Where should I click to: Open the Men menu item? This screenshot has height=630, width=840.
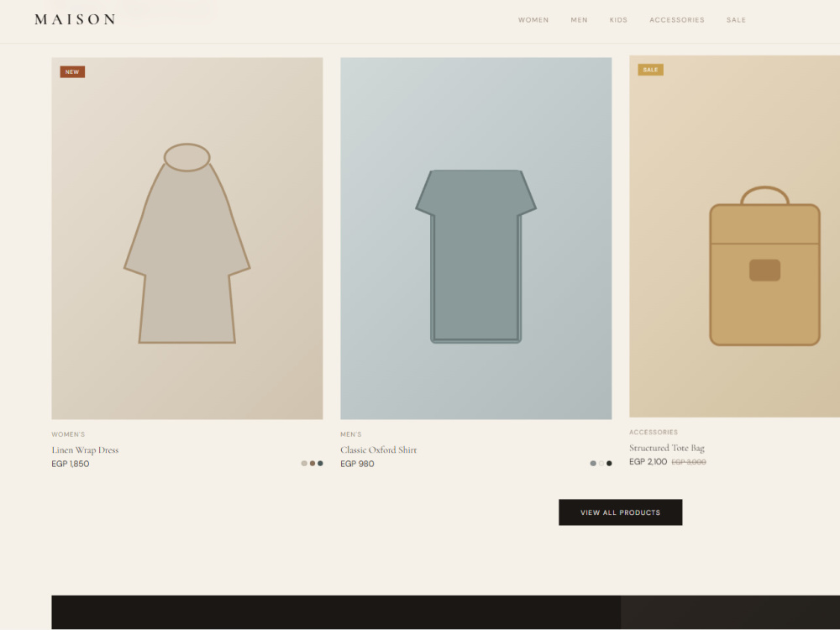(579, 20)
